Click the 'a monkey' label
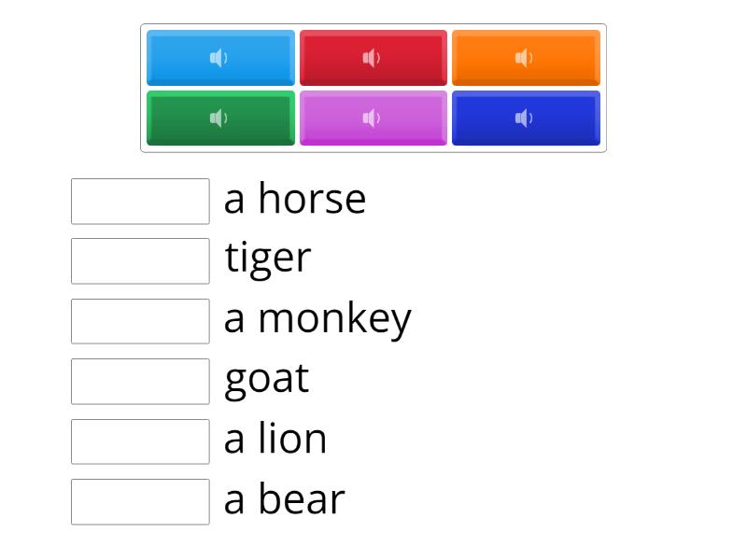Viewport: 747px width, 560px height. point(317,319)
